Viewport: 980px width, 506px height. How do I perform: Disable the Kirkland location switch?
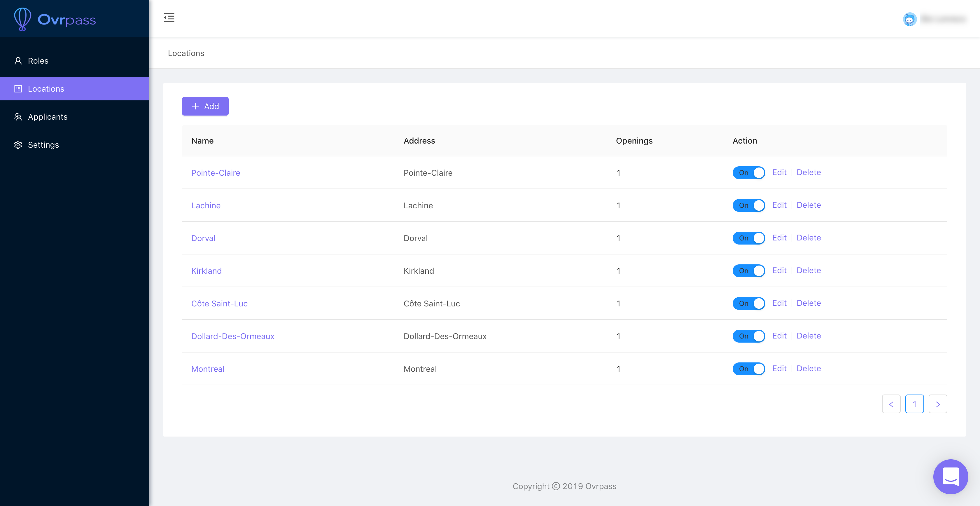point(748,271)
